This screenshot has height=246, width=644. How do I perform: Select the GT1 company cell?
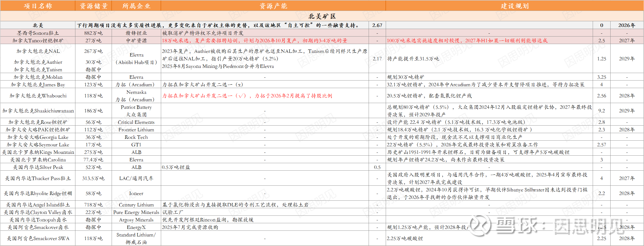[136, 144]
